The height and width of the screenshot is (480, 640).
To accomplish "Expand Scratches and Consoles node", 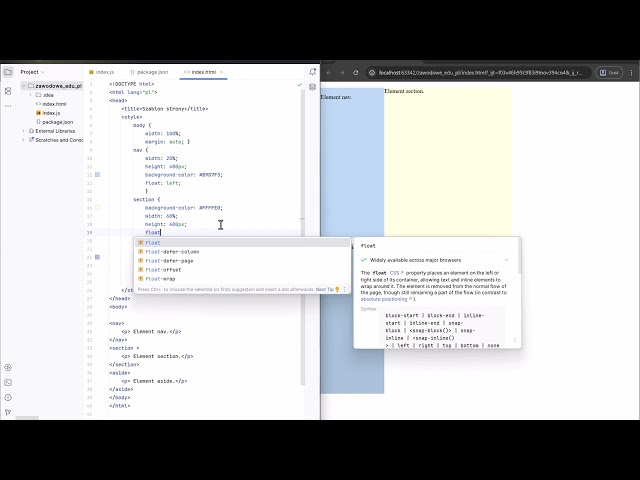I will tap(24, 140).
